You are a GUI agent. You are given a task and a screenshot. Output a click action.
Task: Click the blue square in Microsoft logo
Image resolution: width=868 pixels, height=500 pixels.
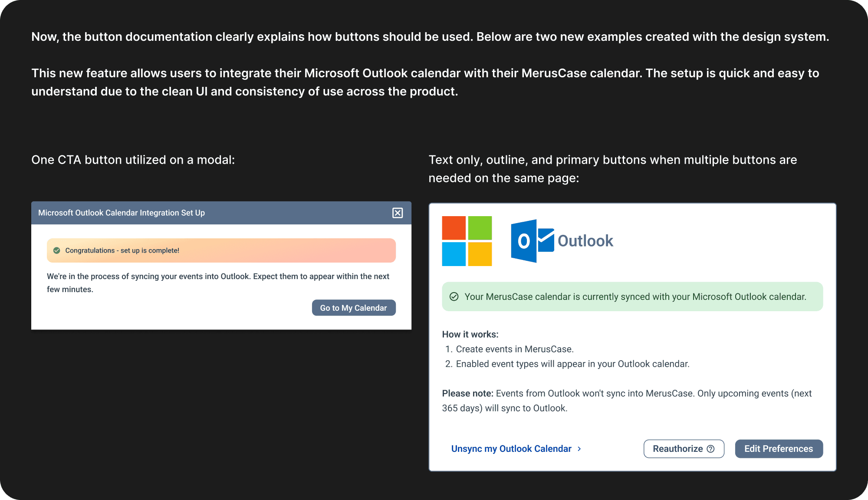(x=454, y=254)
